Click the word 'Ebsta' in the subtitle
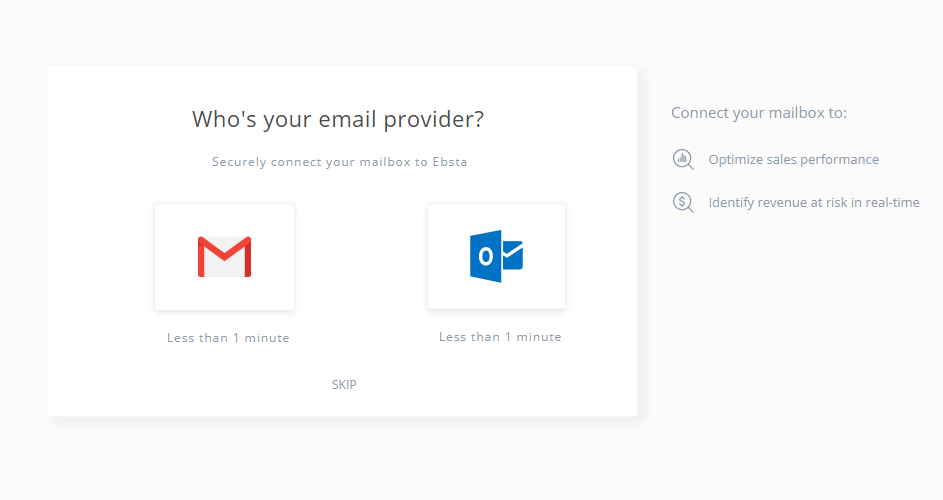 point(450,162)
